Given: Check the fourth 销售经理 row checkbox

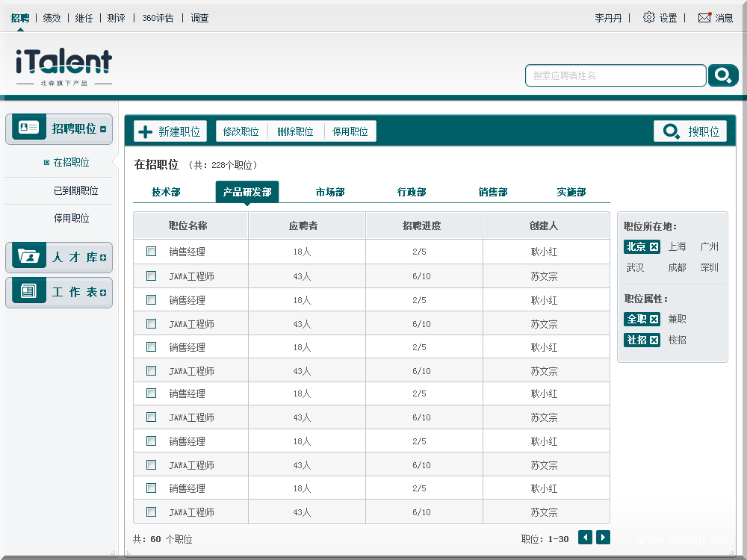Looking at the screenshot, I should point(152,393).
